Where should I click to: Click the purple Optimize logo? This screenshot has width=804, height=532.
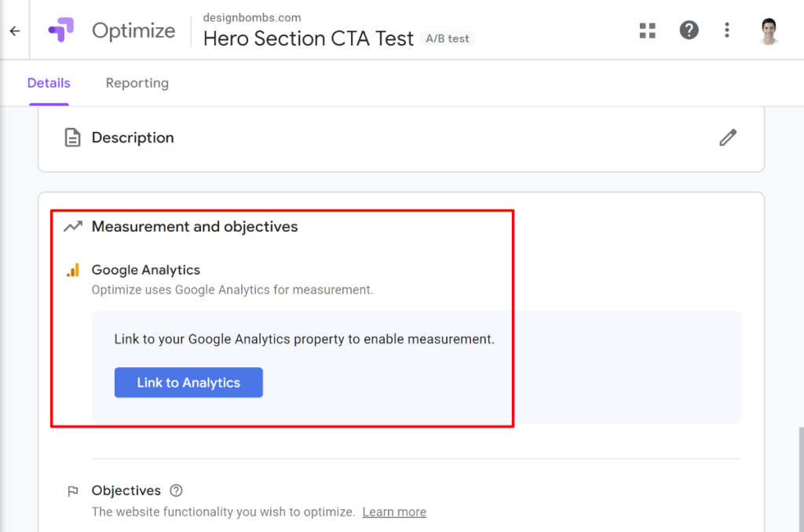[61, 30]
